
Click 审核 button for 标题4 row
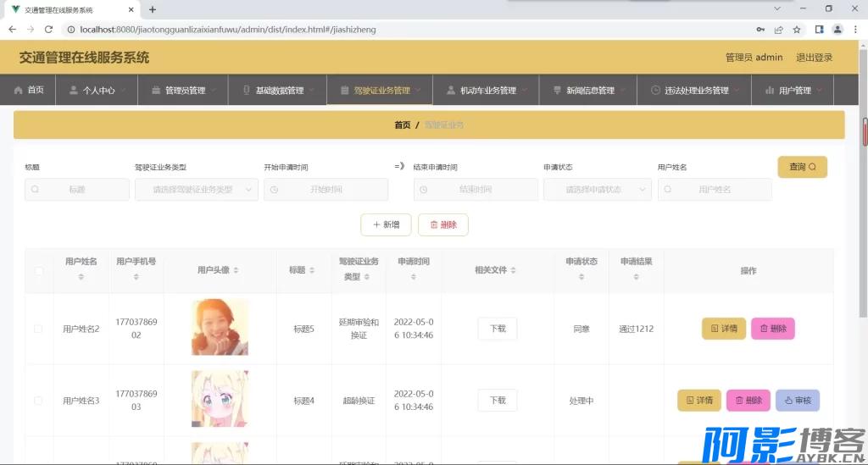(x=798, y=401)
